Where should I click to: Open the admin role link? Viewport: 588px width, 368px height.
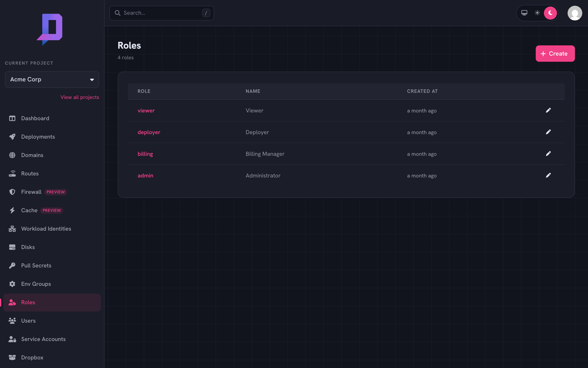(x=145, y=175)
